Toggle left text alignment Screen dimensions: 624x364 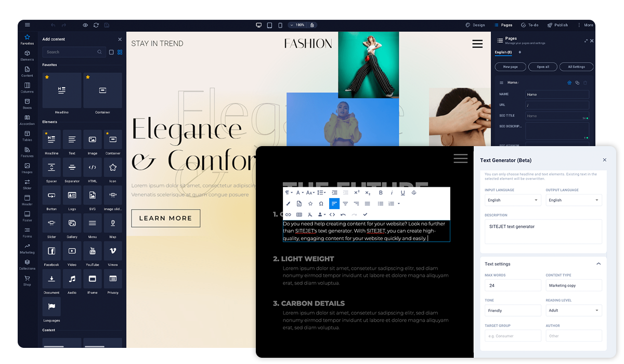click(x=334, y=203)
